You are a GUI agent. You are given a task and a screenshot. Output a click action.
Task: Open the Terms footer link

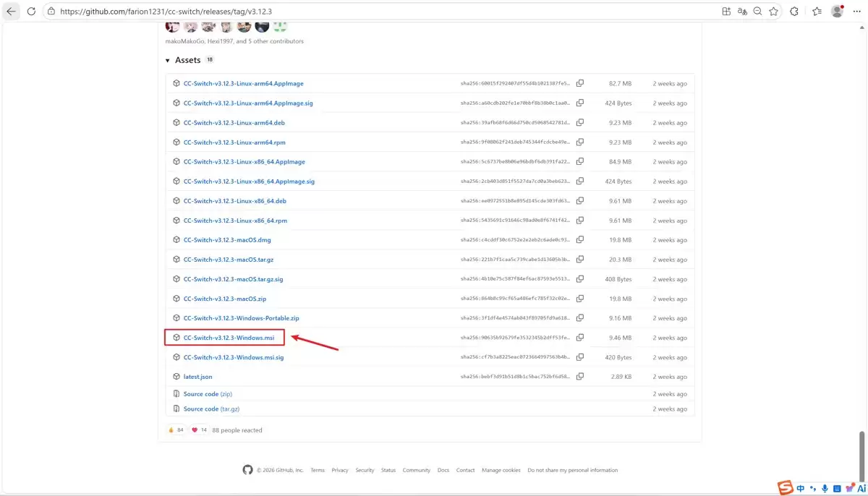[318, 470]
